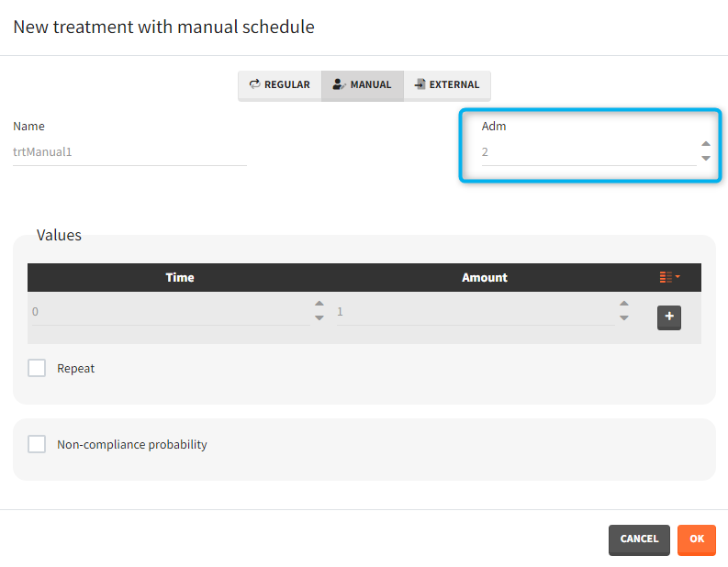The height and width of the screenshot is (567, 728).
Task: Click the Time column header
Action: click(x=180, y=277)
